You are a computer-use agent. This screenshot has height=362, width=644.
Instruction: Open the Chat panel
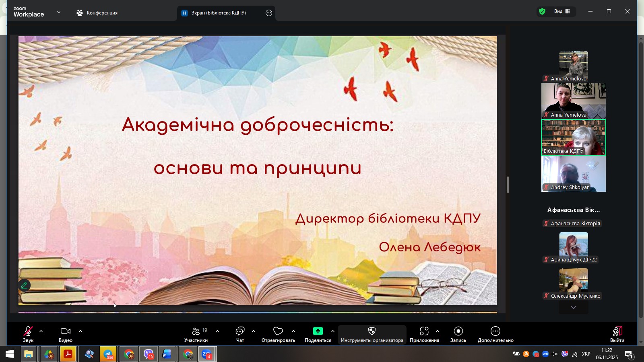(x=240, y=331)
